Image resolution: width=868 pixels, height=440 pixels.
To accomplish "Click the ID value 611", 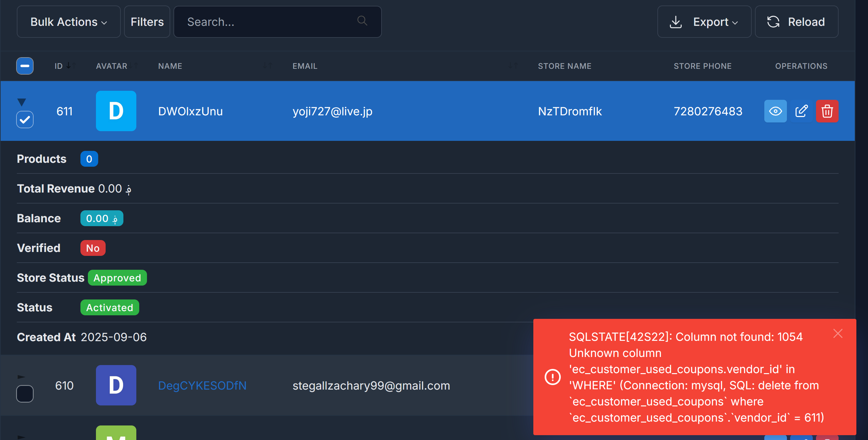I will click(64, 111).
